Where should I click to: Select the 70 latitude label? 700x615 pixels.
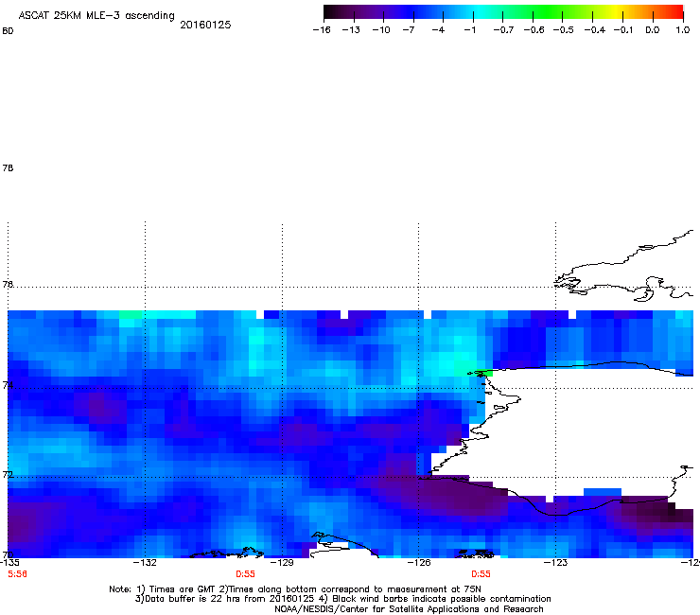pyautogui.click(x=8, y=555)
